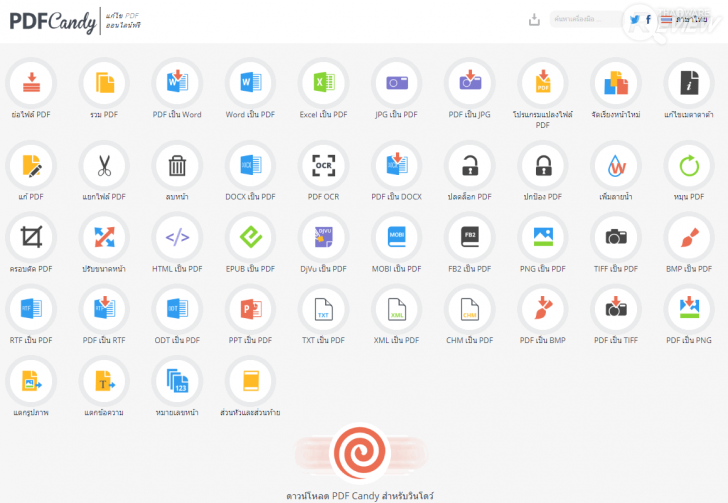Open the DjVu to PDF icon

pos(324,237)
